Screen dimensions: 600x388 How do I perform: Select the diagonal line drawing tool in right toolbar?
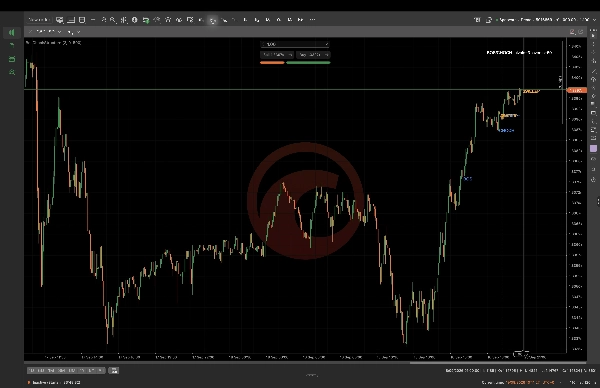point(593,71)
